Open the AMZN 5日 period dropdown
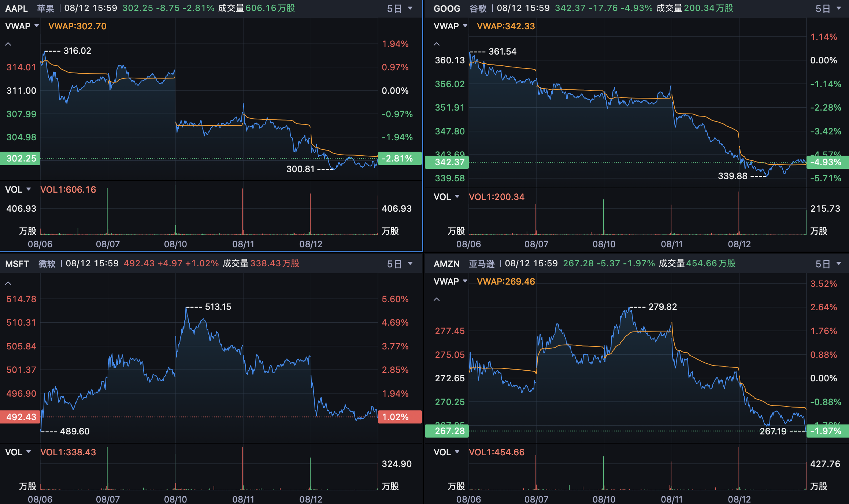This screenshot has width=849, height=504. pyautogui.click(x=828, y=264)
